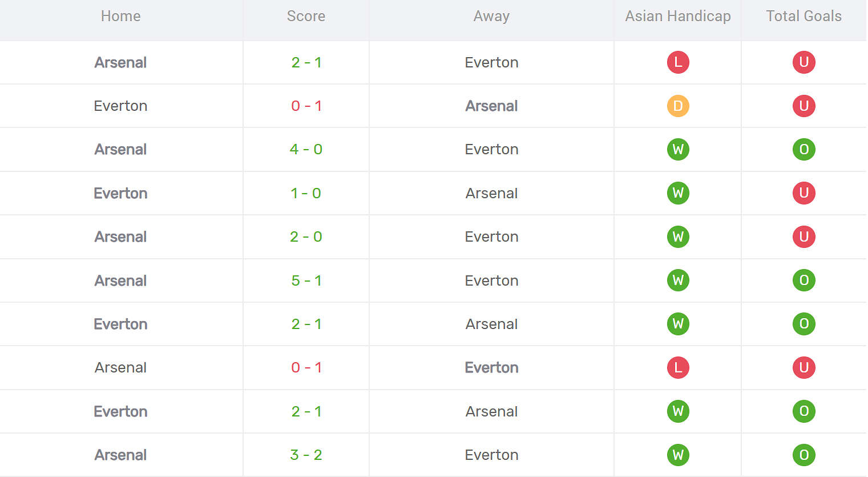Click the red L badge in the Arsenal 0-1 Everton row
Screen dimensions: 868x477
click(678, 367)
